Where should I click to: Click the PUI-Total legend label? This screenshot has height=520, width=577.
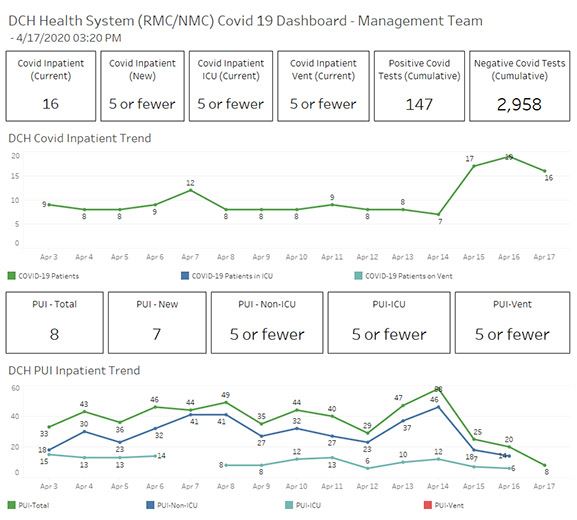(x=33, y=505)
